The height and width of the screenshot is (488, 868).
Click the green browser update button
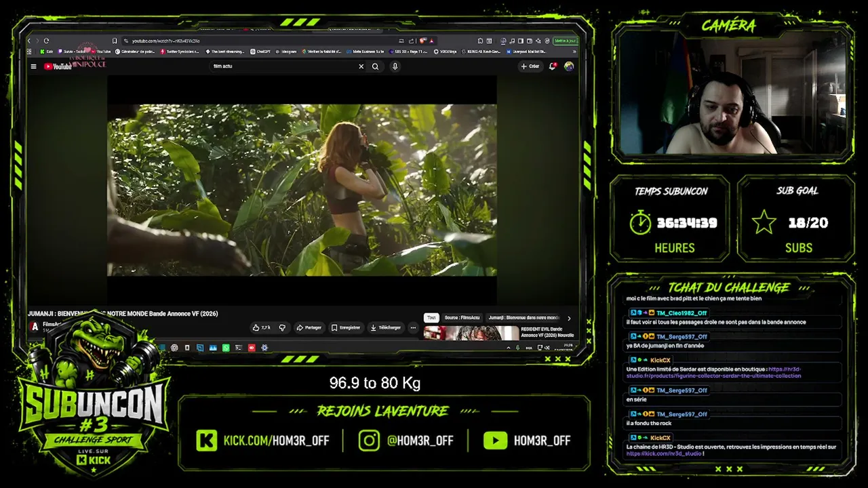(565, 41)
